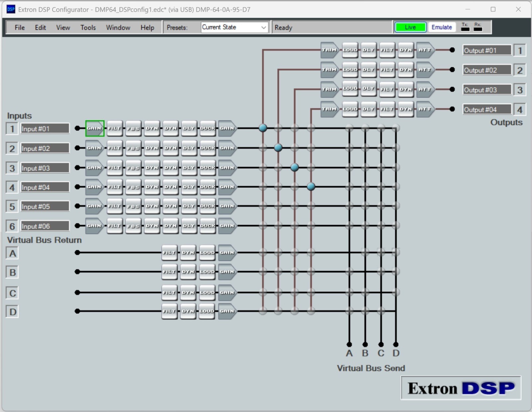Screen dimensions: 532x412
Task: Click the Input #04 name field
Action: 45,187
